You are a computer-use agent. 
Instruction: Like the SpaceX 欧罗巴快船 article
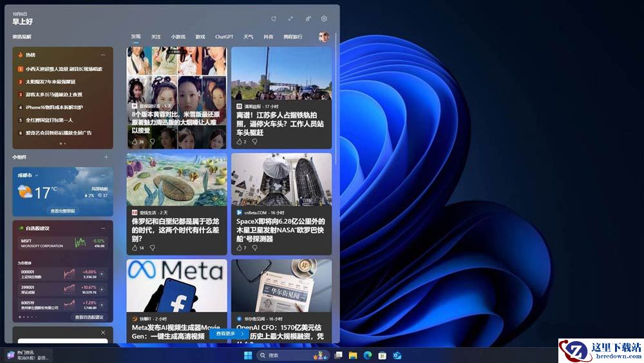coord(241,248)
